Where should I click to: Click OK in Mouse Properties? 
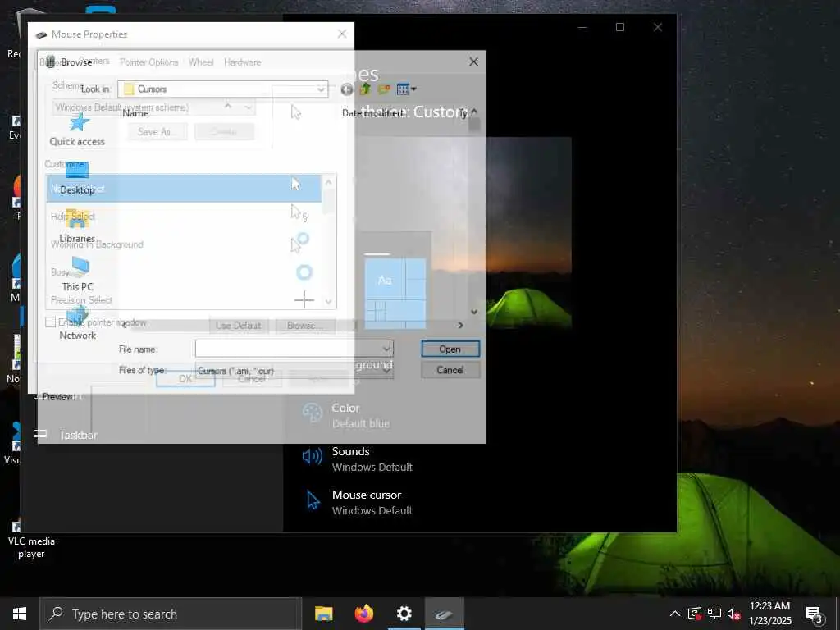pos(185,378)
